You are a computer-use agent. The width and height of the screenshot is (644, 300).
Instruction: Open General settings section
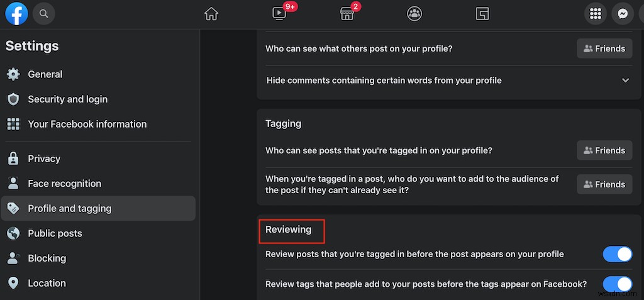[x=98, y=74]
